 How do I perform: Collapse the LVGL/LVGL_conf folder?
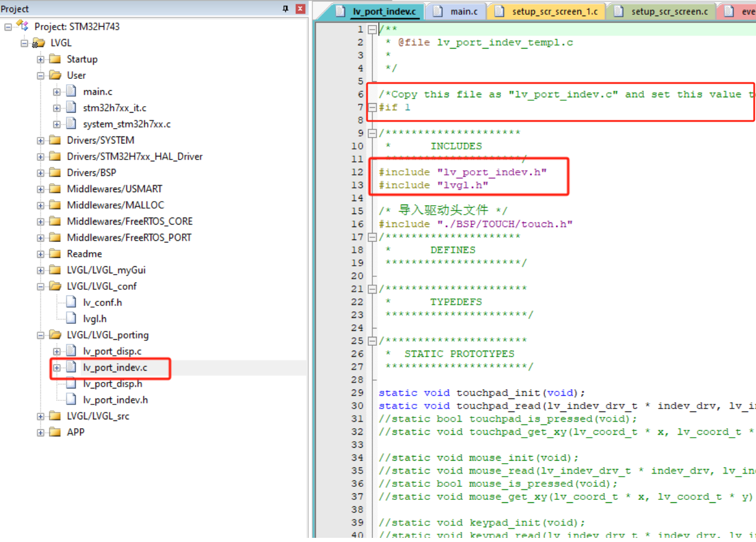(40, 286)
